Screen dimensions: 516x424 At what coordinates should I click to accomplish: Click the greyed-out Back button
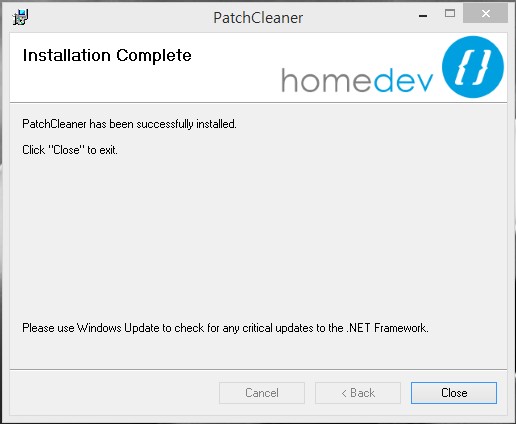point(358,393)
